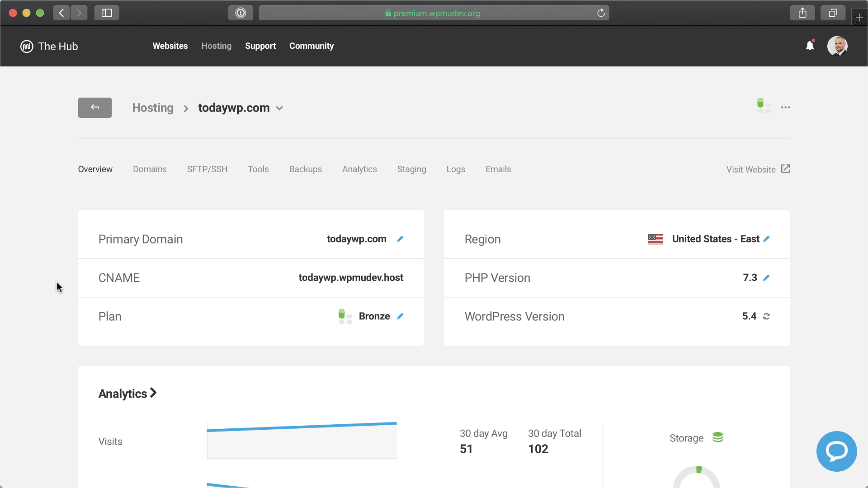Viewport: 868px width, 488px height.
Task: Click the WordPress version 5.4 value
Action: point(749,316)
